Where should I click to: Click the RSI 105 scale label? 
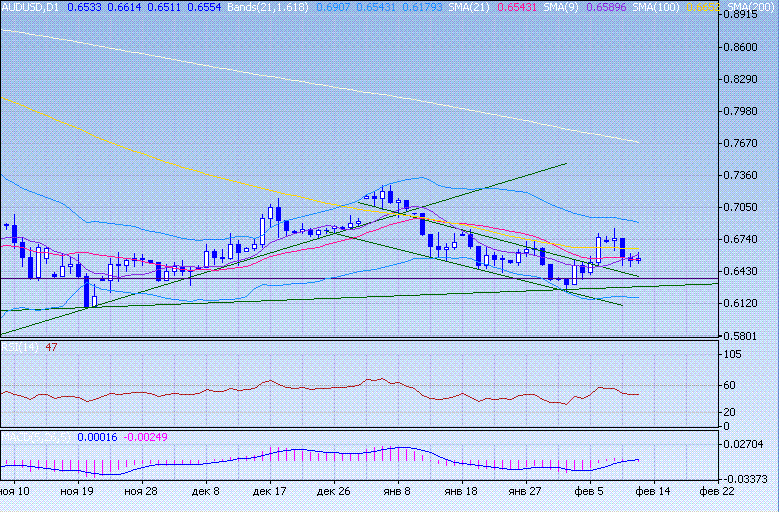click(735, 354)
